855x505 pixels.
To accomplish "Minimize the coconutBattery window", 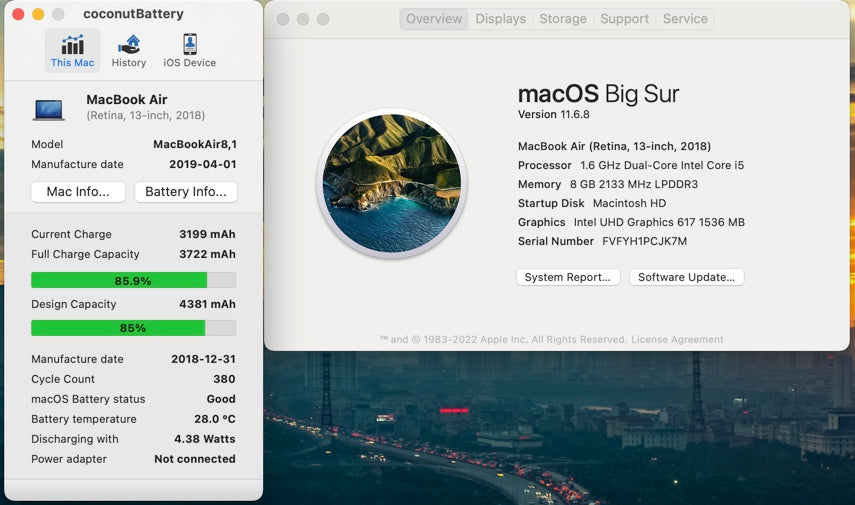I will click(x=38, y=14).
